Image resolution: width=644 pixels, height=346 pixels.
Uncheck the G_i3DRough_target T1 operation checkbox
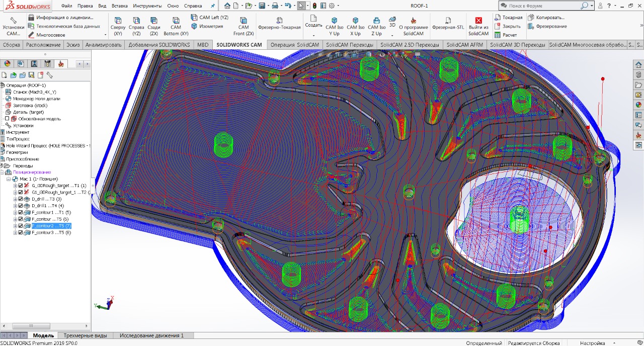[x=21, y=186]
